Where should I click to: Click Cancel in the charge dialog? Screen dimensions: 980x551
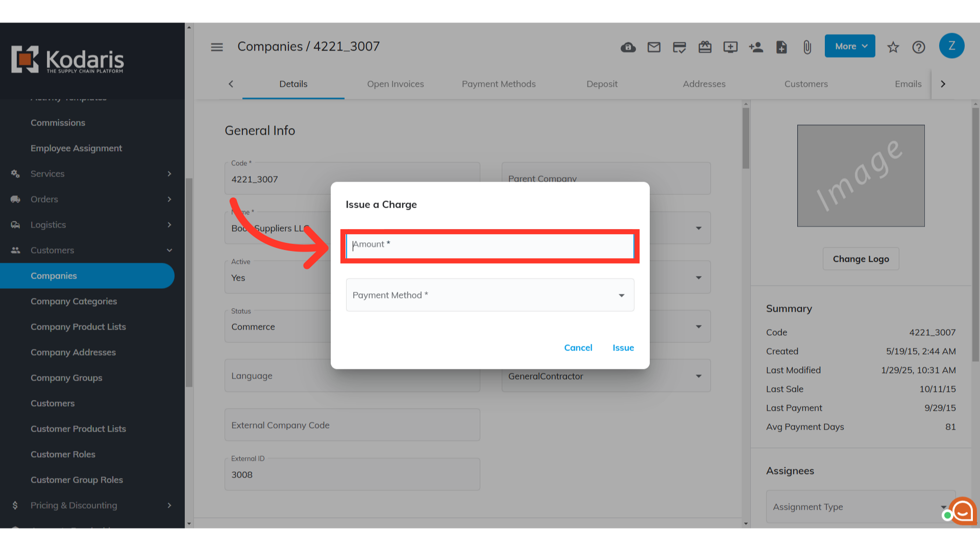tap(578, 347)
